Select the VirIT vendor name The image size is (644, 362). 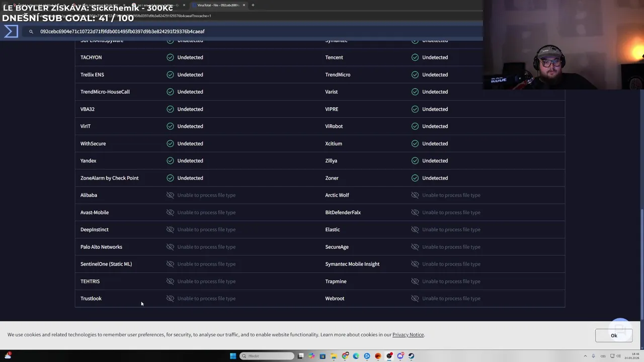point(86,126)
